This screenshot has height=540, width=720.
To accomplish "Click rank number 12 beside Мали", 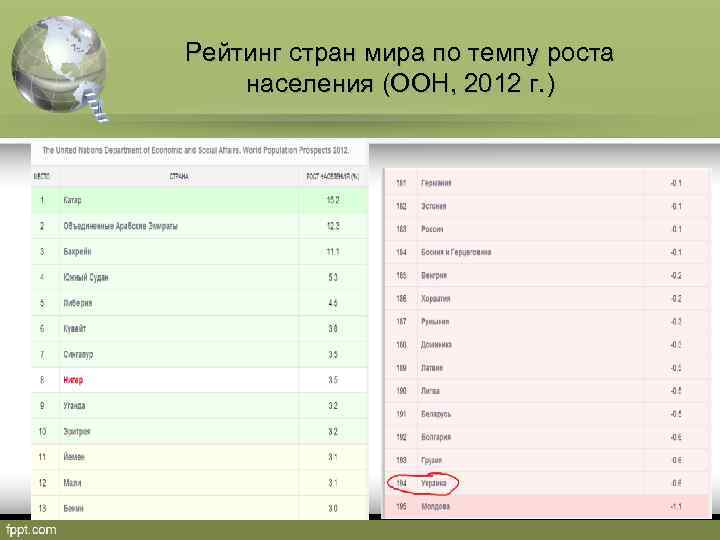I will pos(42,483).
